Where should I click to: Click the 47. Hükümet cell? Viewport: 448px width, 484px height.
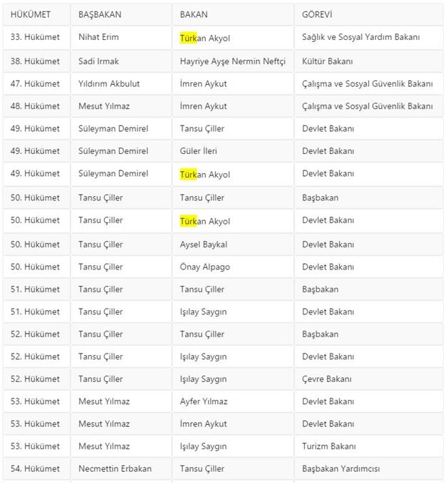point(35,83)
